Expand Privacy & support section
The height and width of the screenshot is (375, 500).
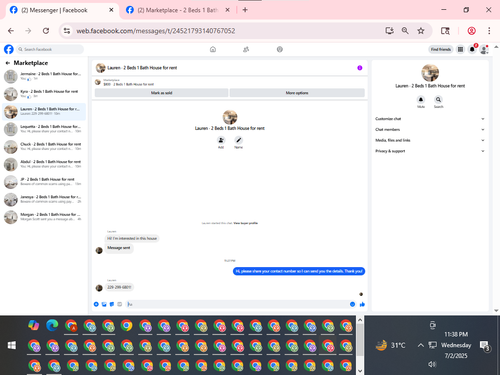[x=430, y=151]
